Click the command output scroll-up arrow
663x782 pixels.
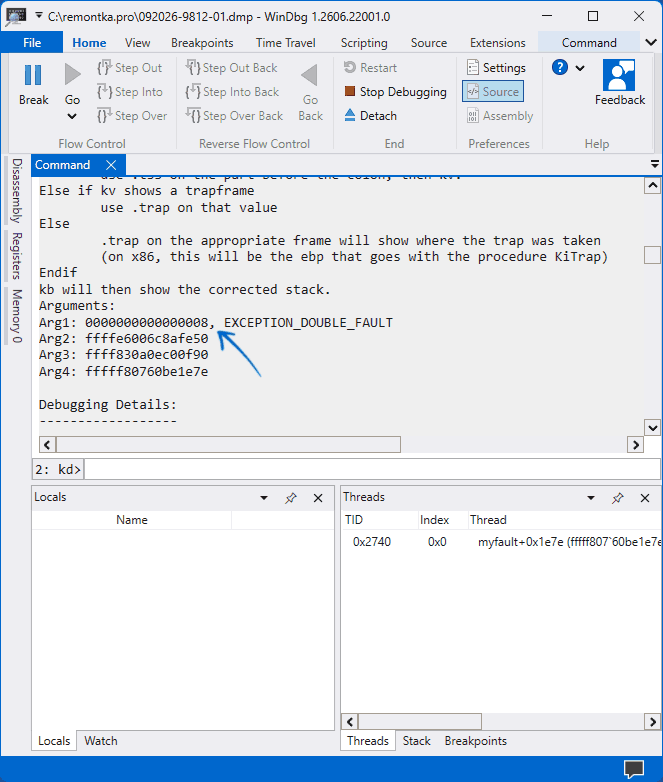point(653,186)
